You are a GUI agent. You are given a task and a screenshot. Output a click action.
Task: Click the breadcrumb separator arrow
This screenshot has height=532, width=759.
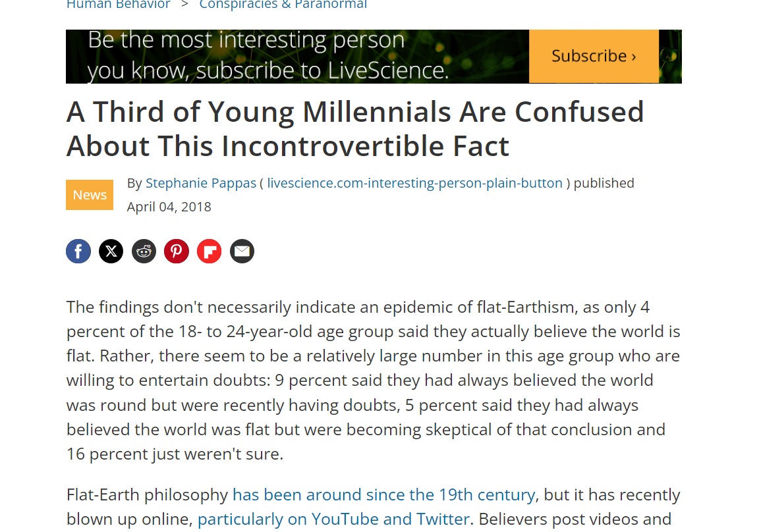pyautogui.click(x=185, y=5)
